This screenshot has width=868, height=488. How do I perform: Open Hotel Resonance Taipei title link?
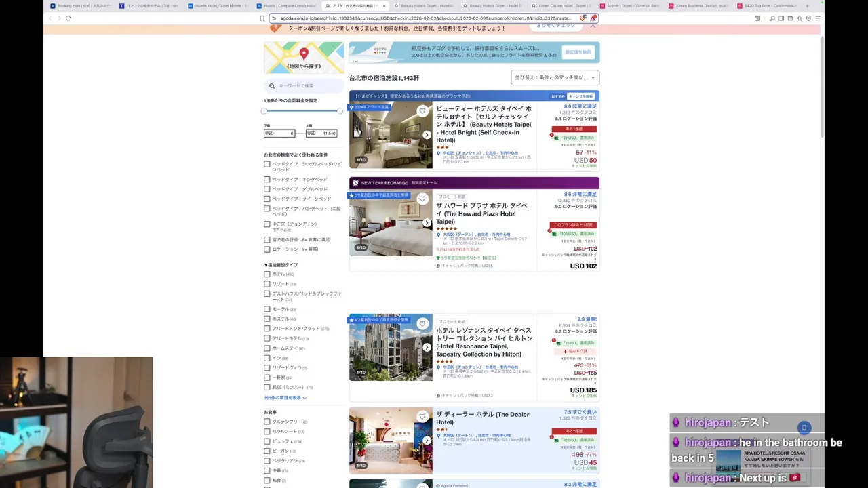[x=484, y=342]
